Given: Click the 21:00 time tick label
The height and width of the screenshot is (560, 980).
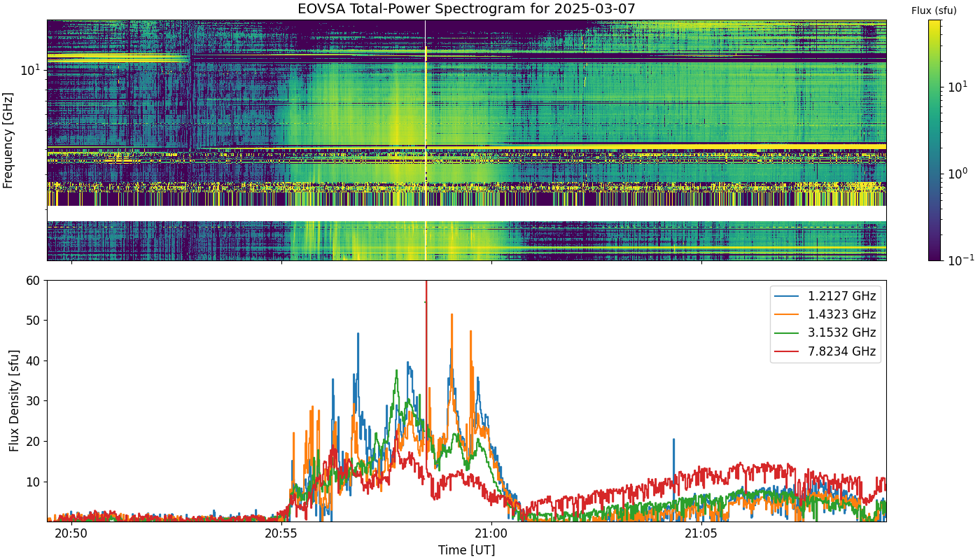Looking at the screenshot, I should pos(491,534).
